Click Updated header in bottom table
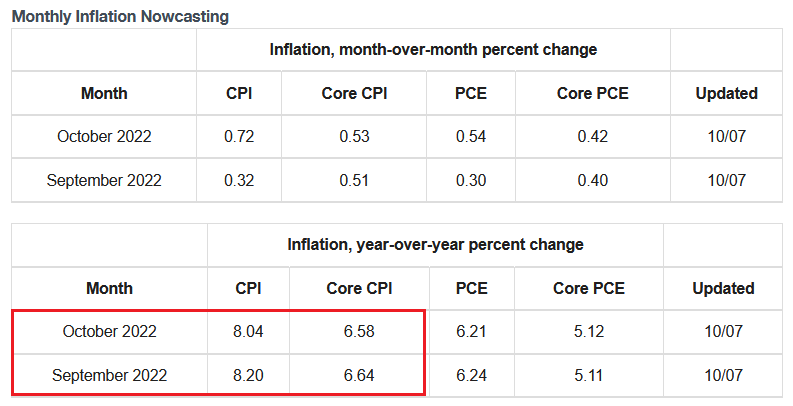The width and height of the screenshot is (793, 406). [x=723, y=289]
